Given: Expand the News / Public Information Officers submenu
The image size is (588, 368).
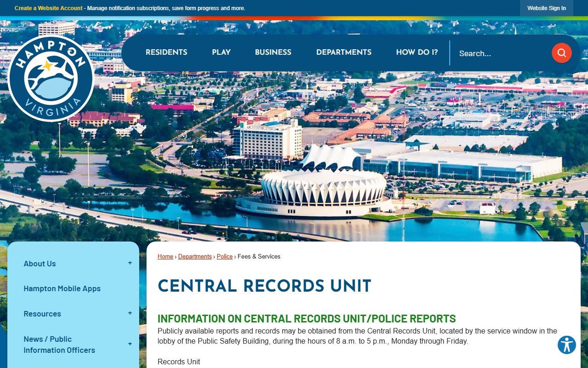Looking at the screenshot, I should tap(130, 344).
